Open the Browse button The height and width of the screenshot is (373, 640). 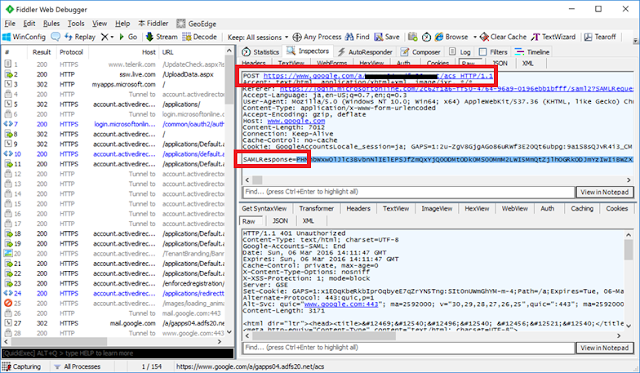[x=451, y=37]
